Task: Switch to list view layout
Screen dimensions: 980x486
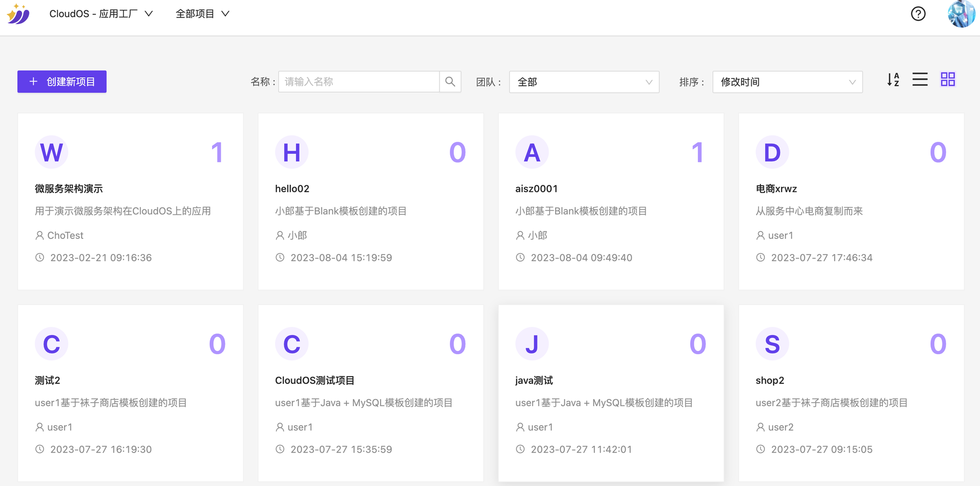Action: pyautogui.click(x=920, y=79)
